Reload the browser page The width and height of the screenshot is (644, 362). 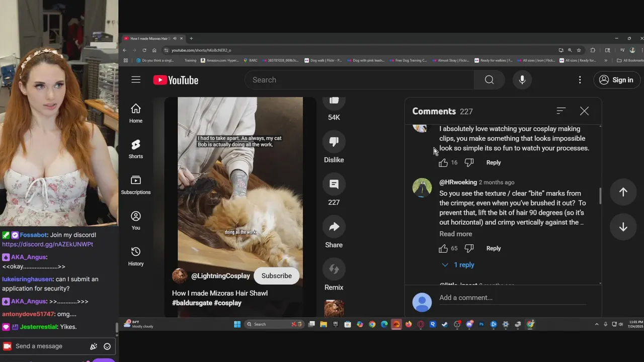[x=144, y=50]
